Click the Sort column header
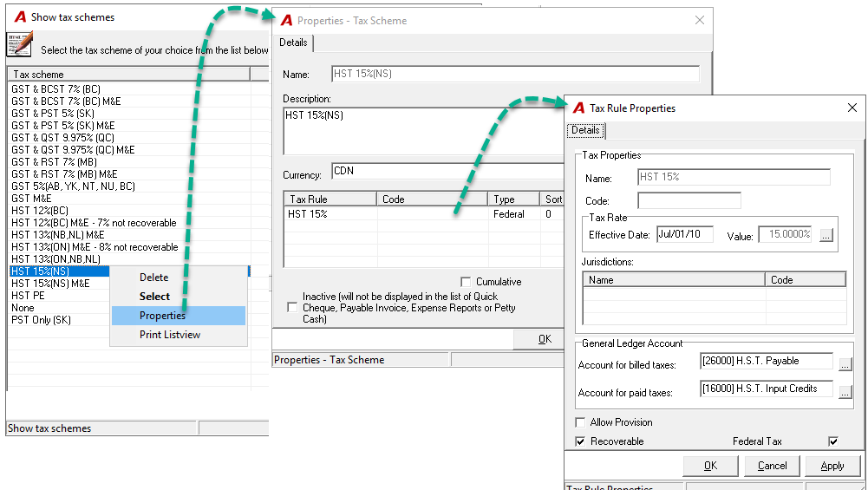 click(x=551, y=199)
